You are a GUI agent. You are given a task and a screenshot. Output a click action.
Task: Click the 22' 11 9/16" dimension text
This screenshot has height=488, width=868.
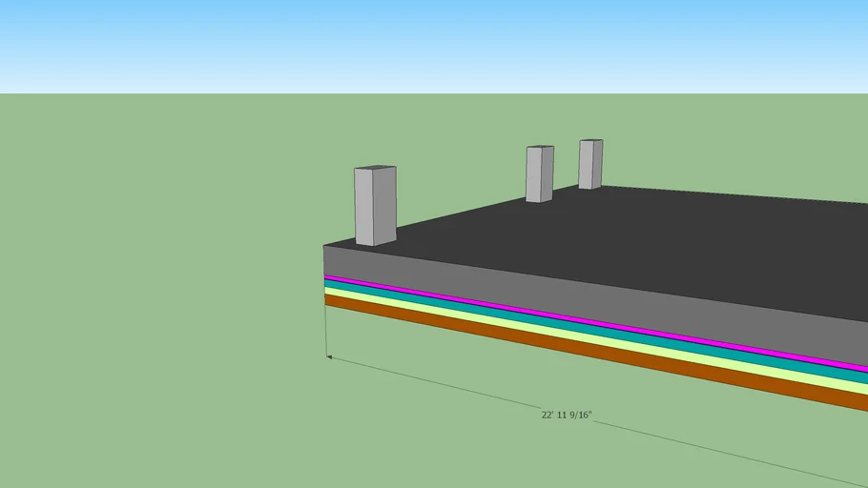point(567,415)
